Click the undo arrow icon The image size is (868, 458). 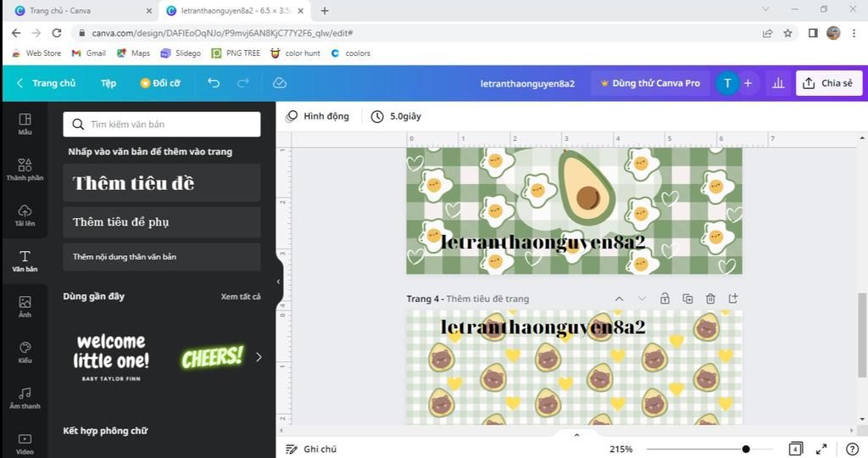tap(214, 83)
